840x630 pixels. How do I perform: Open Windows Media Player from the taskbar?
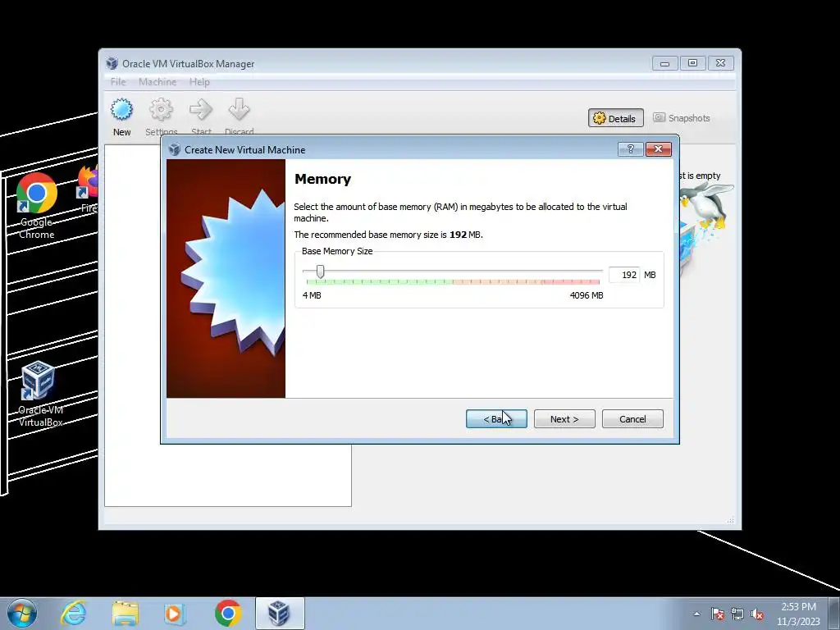click(175, 614)
